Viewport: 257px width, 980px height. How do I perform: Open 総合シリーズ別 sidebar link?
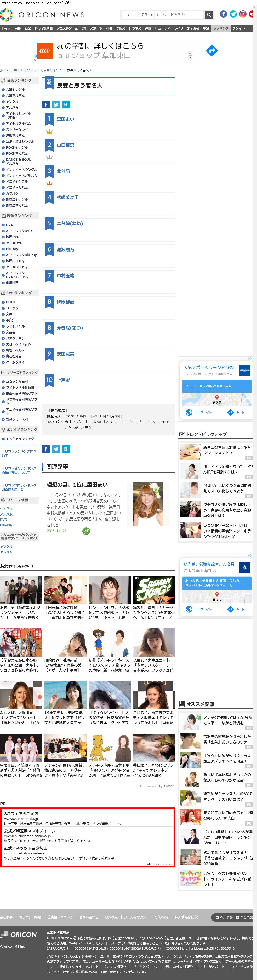click(x=17, y=419)
